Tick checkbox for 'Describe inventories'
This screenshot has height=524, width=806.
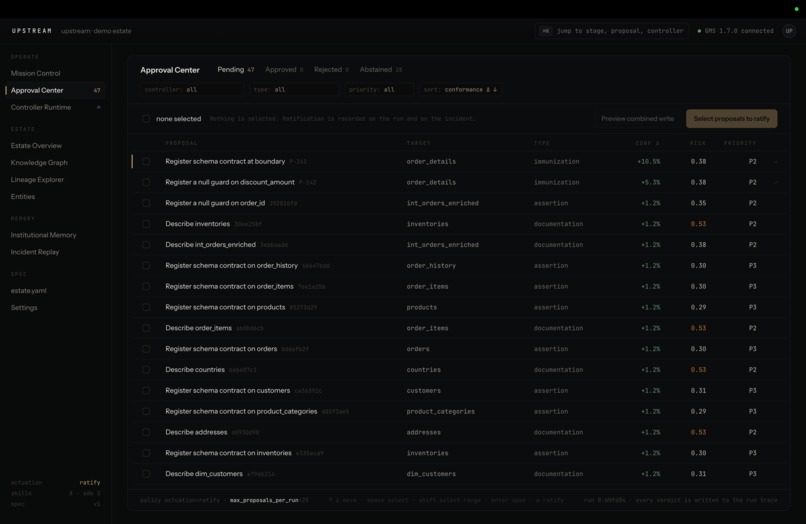[x=146, y=224]
